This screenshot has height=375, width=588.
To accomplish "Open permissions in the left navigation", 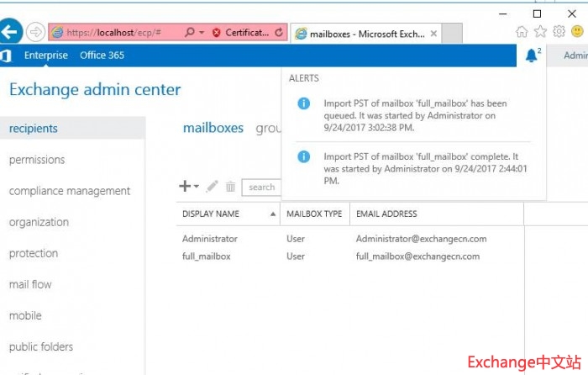I will [x=37, y=160].
